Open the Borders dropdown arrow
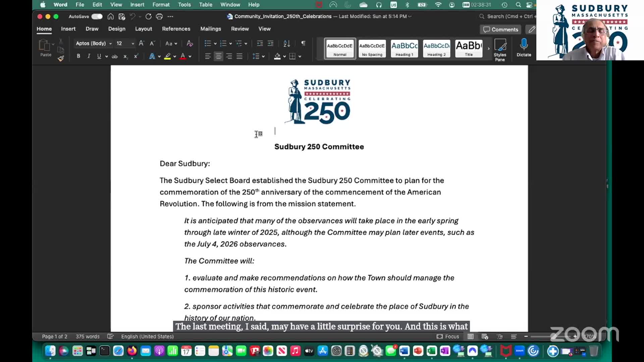This screenshot has width=644, height=362. pos(300,57)
